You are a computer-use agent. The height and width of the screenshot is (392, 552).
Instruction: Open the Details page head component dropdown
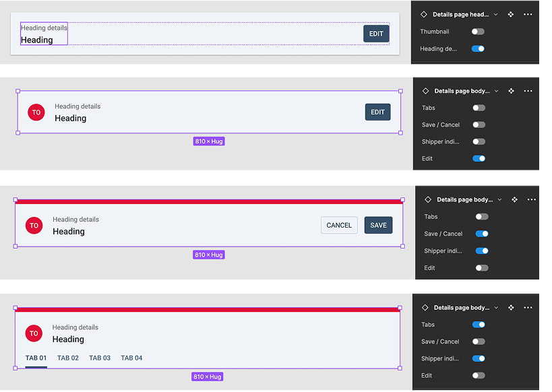[x=497, y=13]
